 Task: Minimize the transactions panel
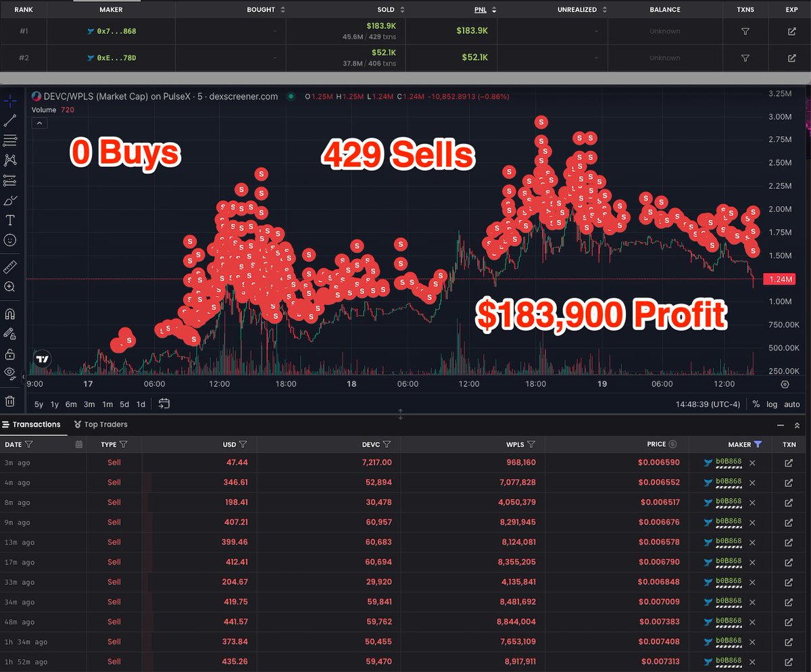[781, 425]
